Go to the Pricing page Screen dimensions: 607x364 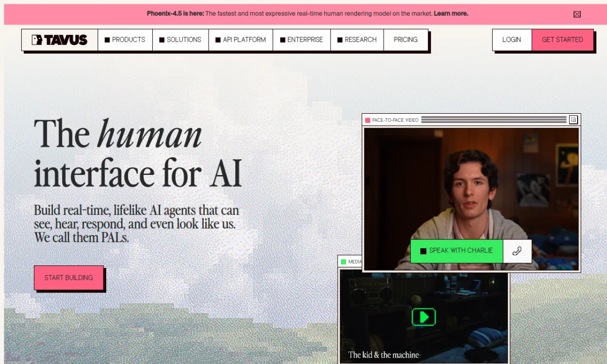[406, 40]
